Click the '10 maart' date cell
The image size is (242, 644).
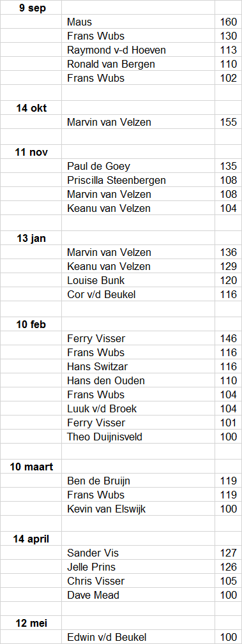[x=31, y=467]
